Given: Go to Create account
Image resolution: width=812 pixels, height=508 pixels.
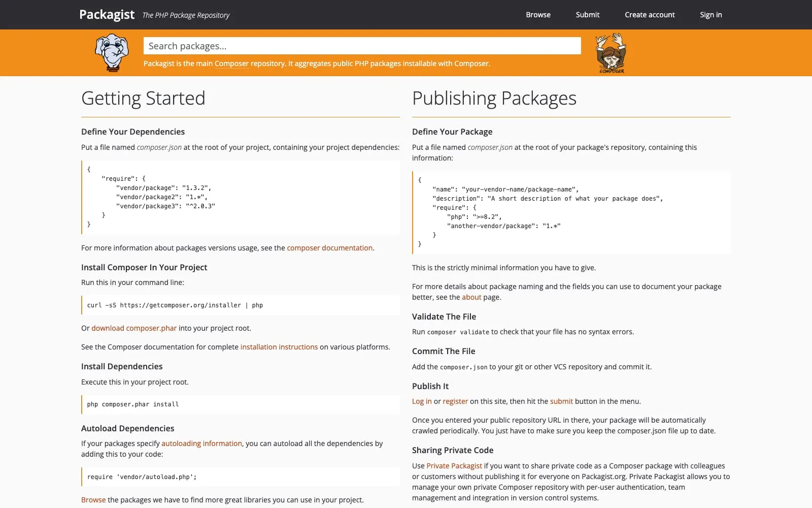Looking at the screenshot, I should tap(650, 15).
